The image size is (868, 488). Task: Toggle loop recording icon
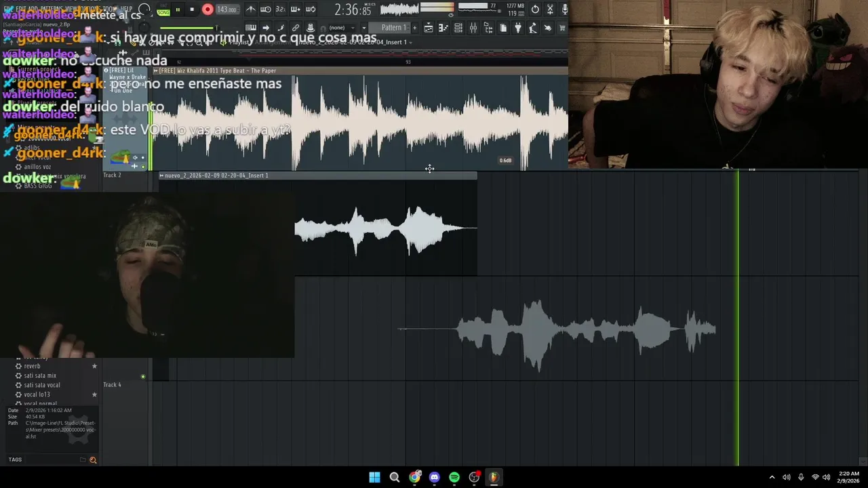(x=311, y=9)
